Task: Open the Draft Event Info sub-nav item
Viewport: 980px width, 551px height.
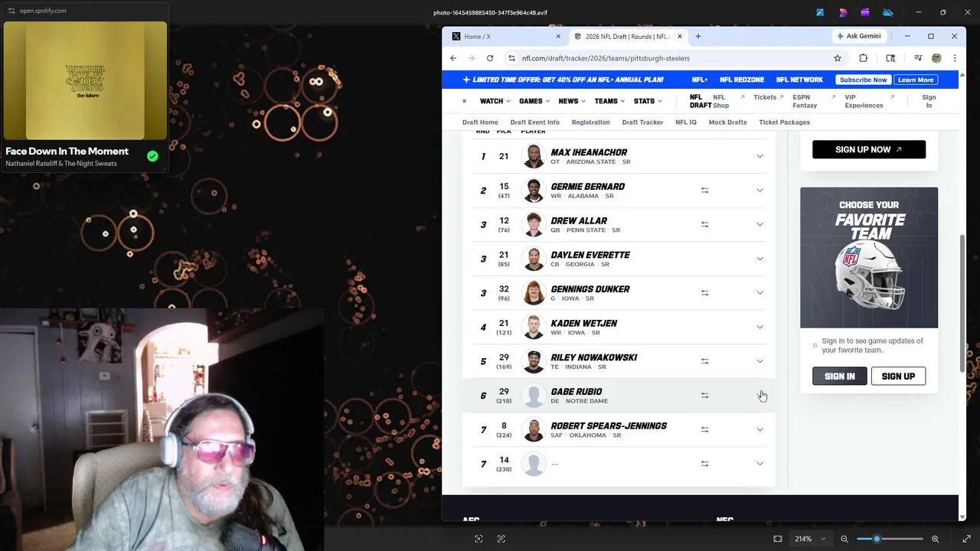Action: point(534,122)
